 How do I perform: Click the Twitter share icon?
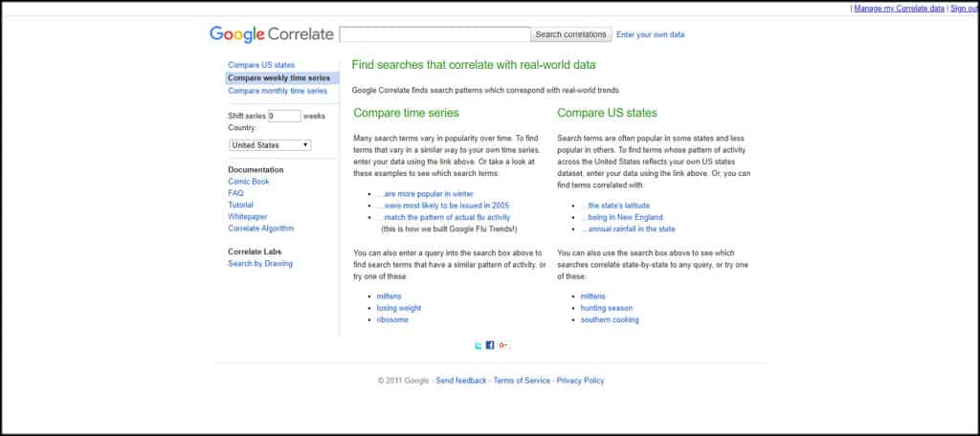[x=479, y=345]
